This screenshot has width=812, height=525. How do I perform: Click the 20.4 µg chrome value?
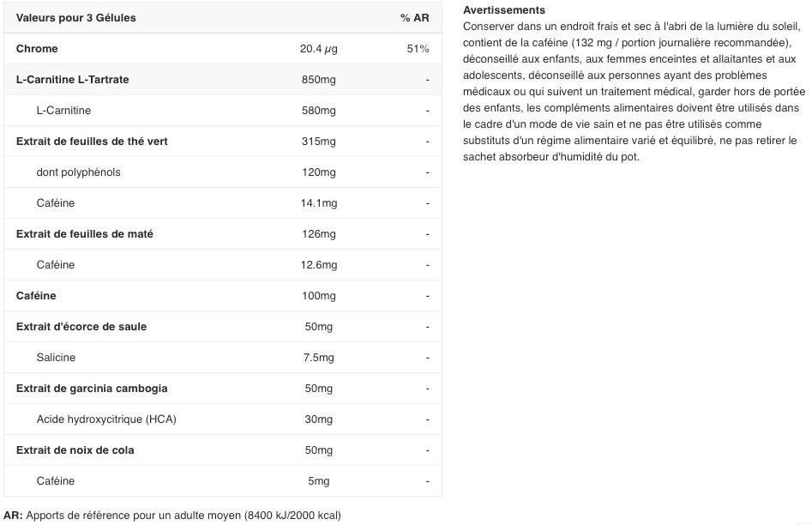pyautogui.click(x=318, y=49)
